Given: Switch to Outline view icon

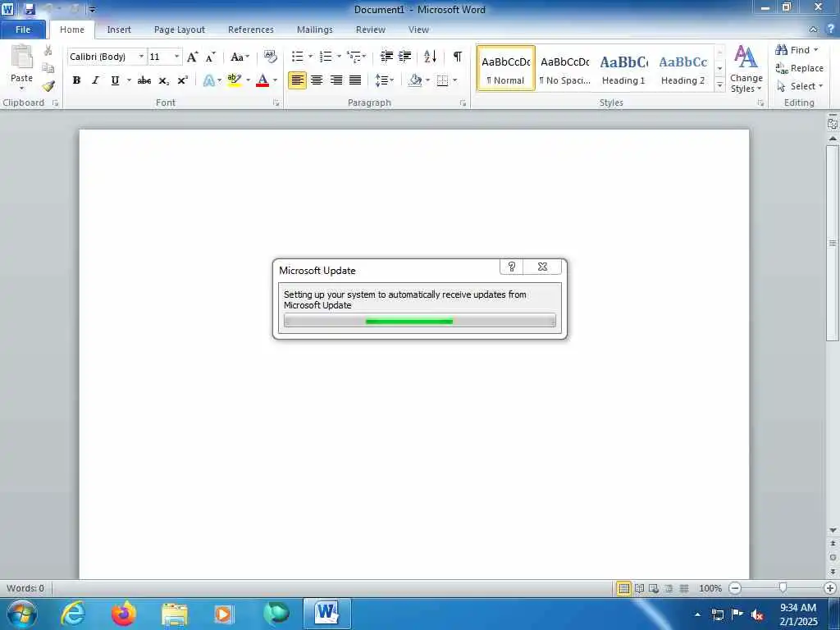Looking at the screenshot, I should [669, 588].
